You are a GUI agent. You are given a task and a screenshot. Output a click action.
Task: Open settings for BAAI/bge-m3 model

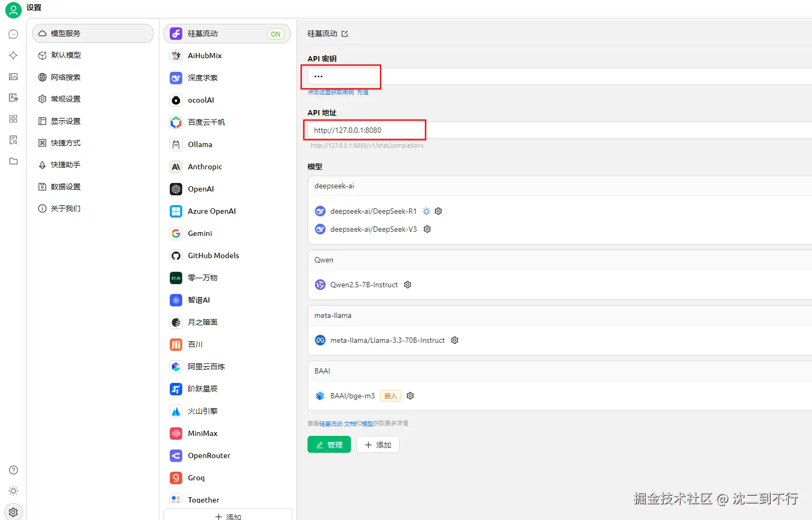coord(410,396)
